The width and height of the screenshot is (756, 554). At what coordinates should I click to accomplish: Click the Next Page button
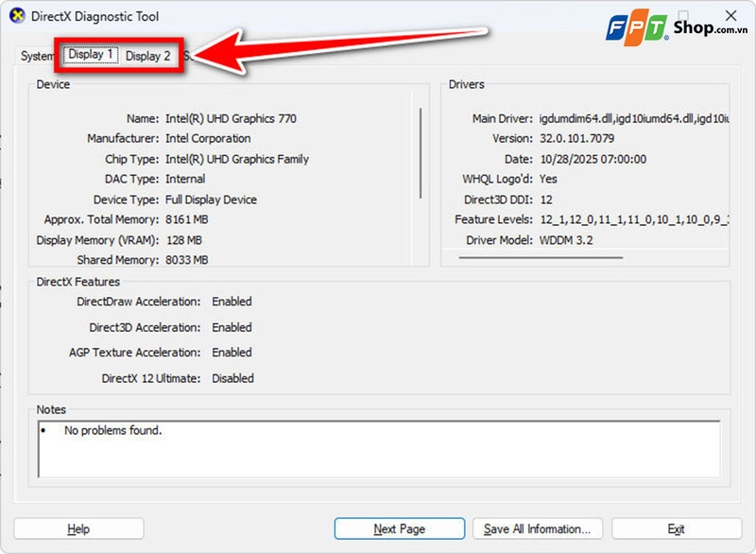pos(399,528)
